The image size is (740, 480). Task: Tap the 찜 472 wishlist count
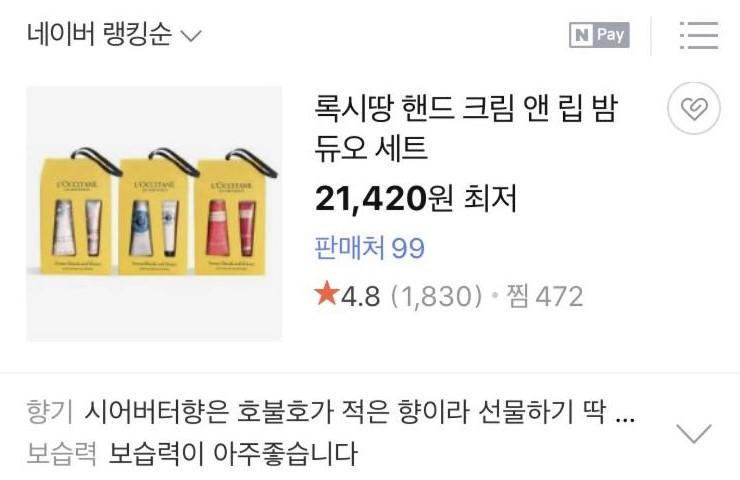(545, 296)
